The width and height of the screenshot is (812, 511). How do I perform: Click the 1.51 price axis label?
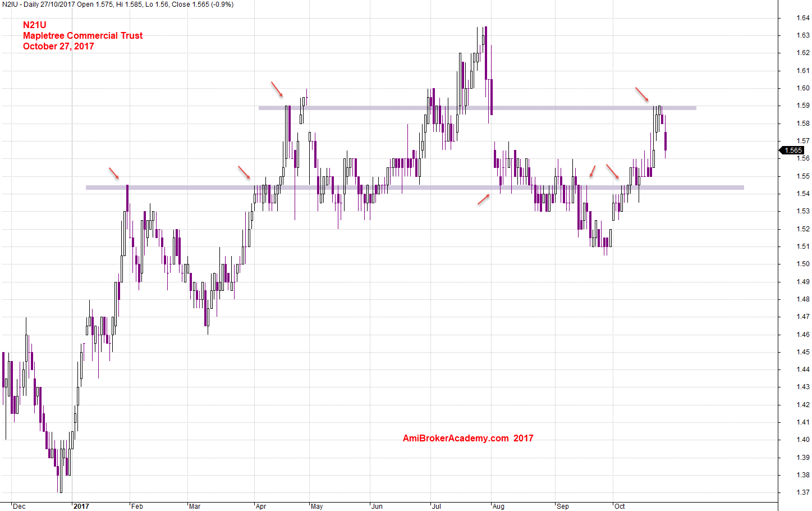coord(803,247)
